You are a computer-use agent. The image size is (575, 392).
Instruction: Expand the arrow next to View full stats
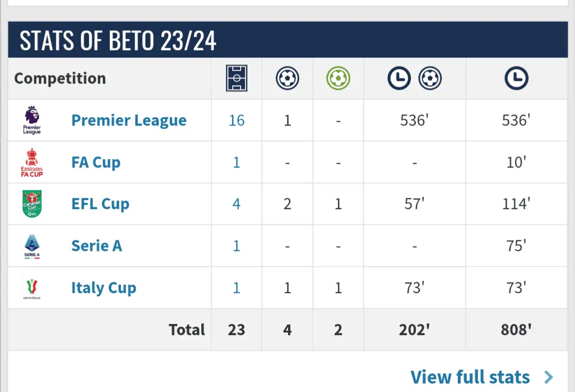pos(548,377)
